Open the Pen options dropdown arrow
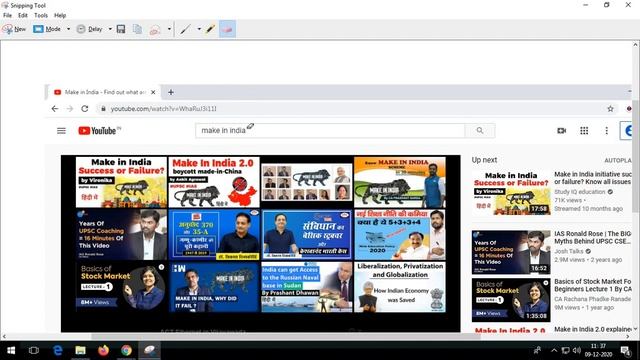640x360 pixels. tap(199, 29)
